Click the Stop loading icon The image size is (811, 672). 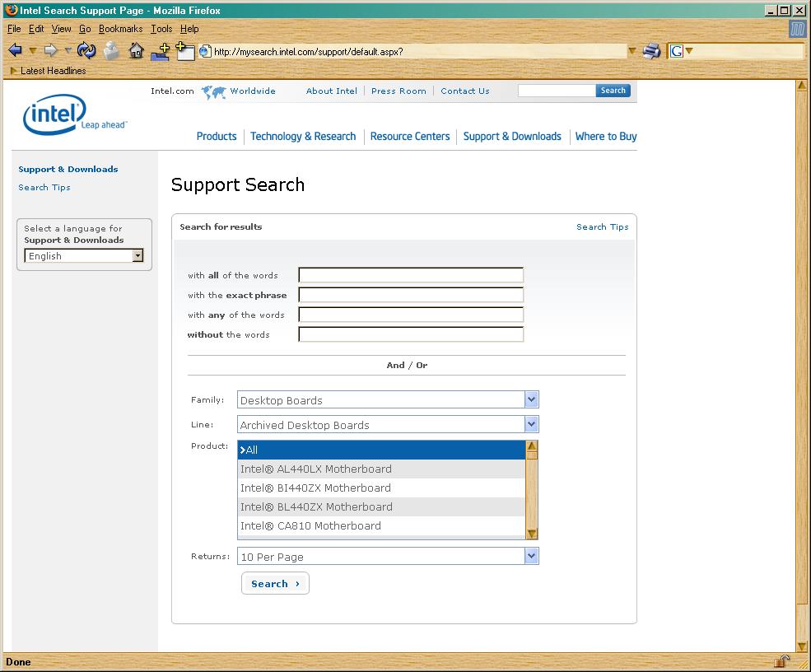click(x=111, y=51)
